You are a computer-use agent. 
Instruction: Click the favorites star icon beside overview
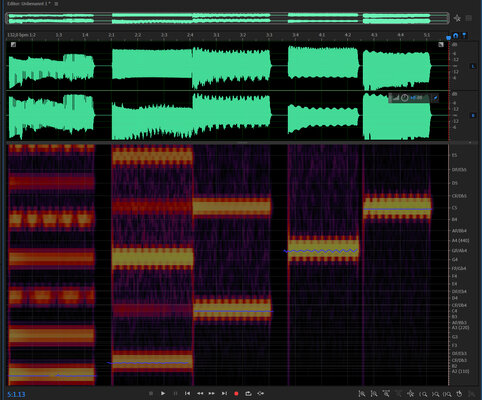tap(457, 18)
